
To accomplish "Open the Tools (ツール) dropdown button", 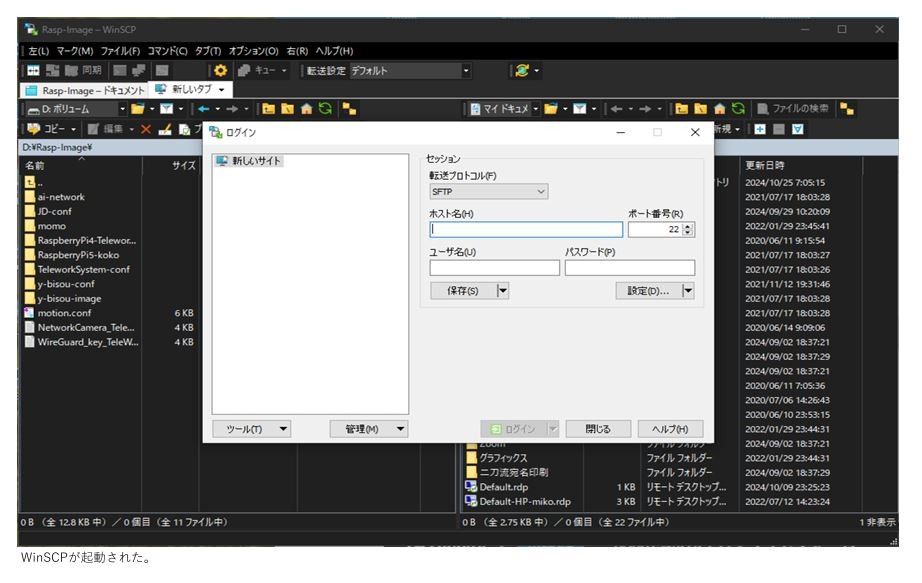I will point(251,429).
